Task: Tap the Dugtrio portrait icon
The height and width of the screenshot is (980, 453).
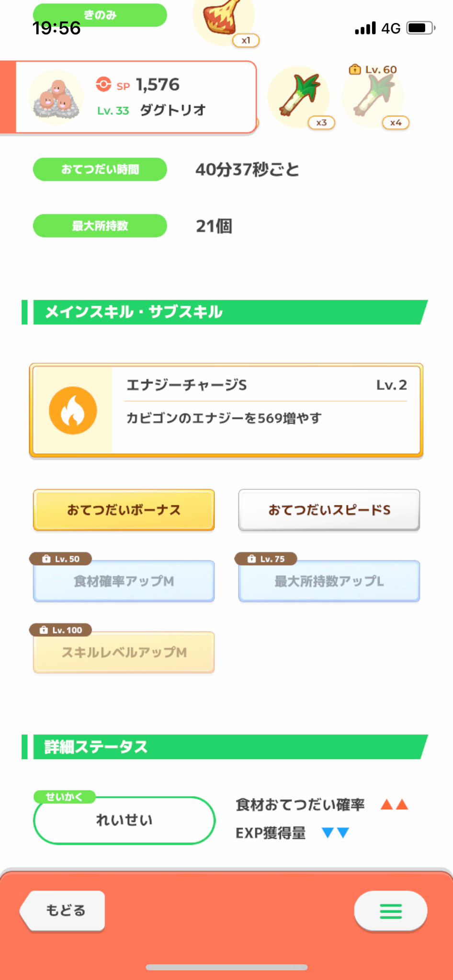Action: (56, 98)
